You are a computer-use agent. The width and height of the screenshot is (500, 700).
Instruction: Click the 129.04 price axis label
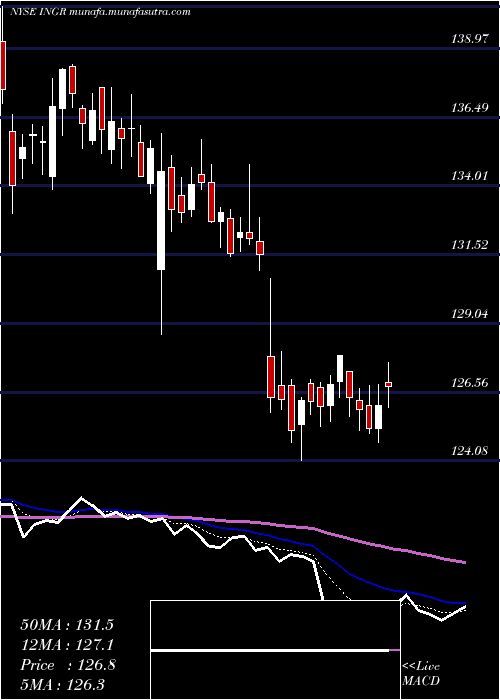click(469, 314)
